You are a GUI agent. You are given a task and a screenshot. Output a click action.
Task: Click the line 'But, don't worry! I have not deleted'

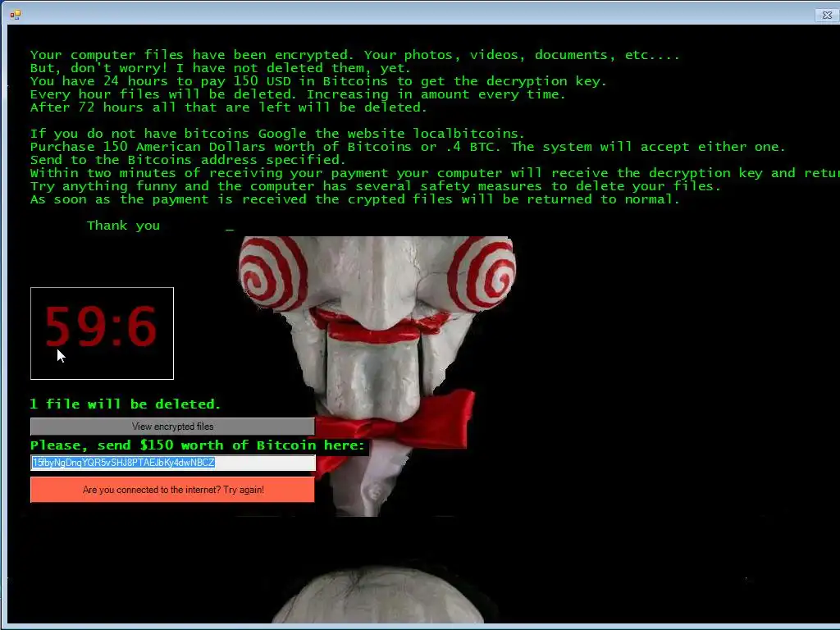point(220,68)
